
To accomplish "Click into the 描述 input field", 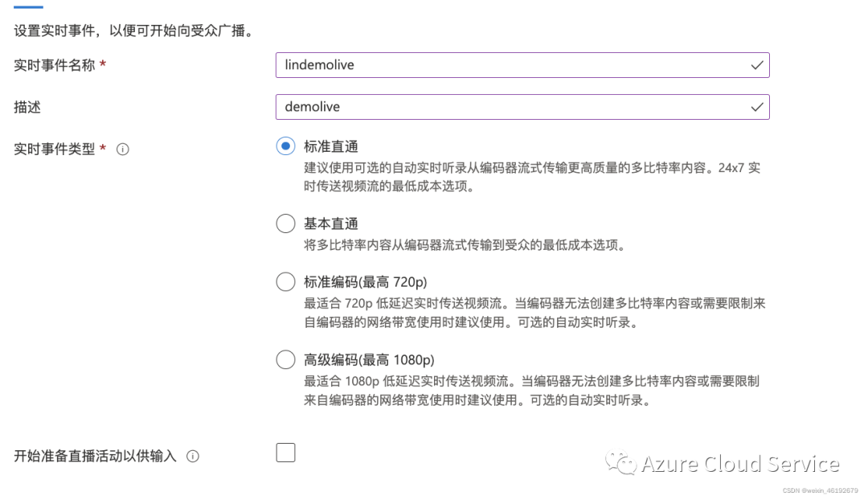I will click(506, 107).
